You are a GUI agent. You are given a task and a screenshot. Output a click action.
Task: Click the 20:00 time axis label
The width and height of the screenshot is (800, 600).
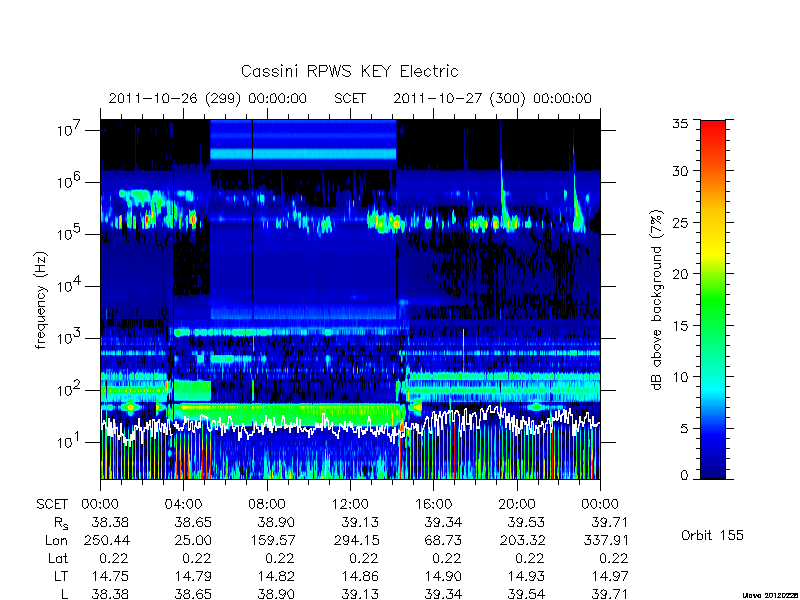(517, 504)
